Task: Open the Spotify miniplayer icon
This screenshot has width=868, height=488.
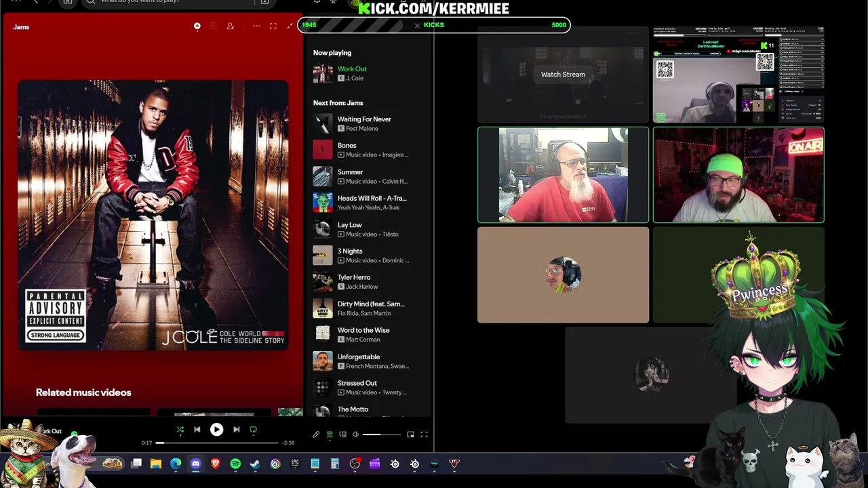Action: click(x=410, y=434)
